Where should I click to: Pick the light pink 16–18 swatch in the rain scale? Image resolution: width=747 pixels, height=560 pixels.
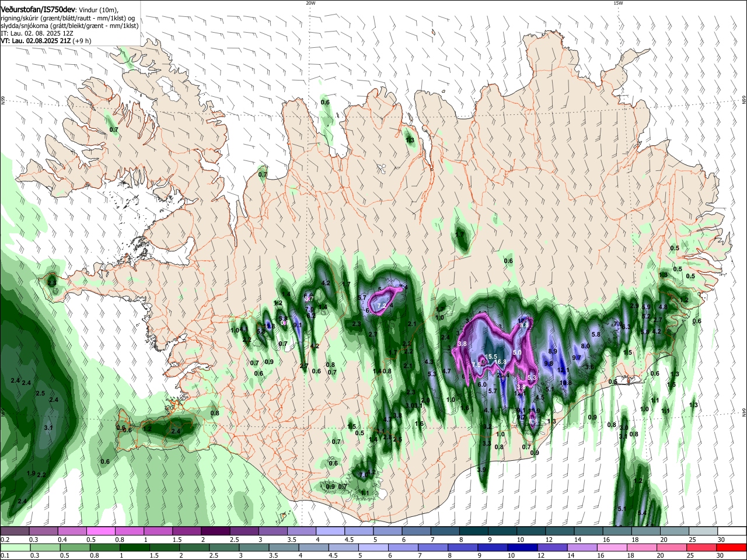pos(612,548)
